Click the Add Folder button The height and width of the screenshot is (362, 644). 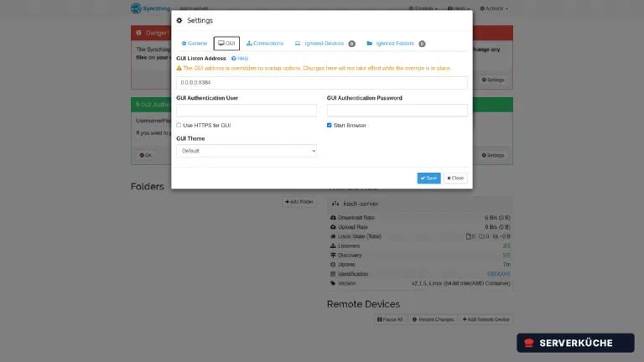coord(299,202)
